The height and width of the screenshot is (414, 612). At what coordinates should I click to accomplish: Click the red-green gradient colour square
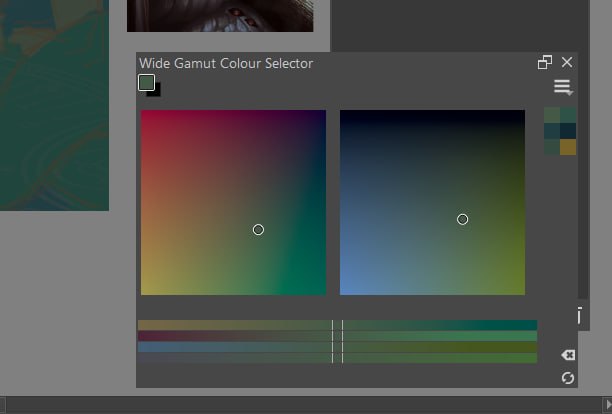(233, 203)
